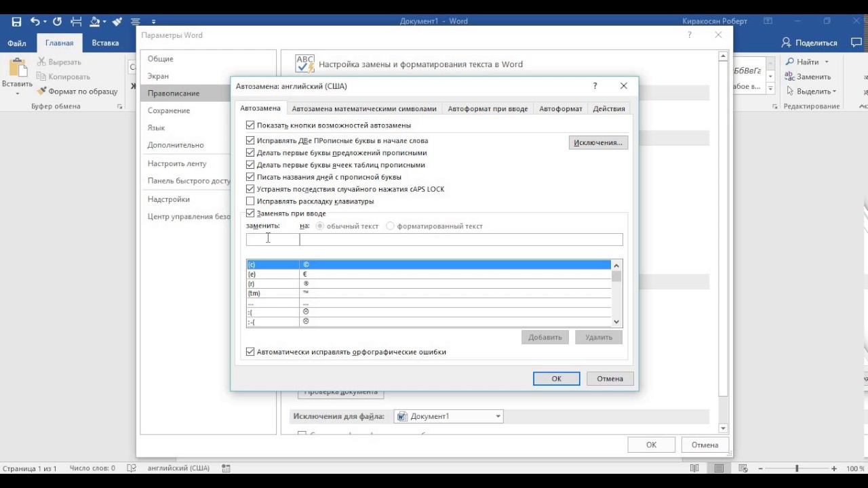This screenshot has width=868, height=488.
Task: Click the Repeat icon in the quick access toolbar
Action: 57,22
